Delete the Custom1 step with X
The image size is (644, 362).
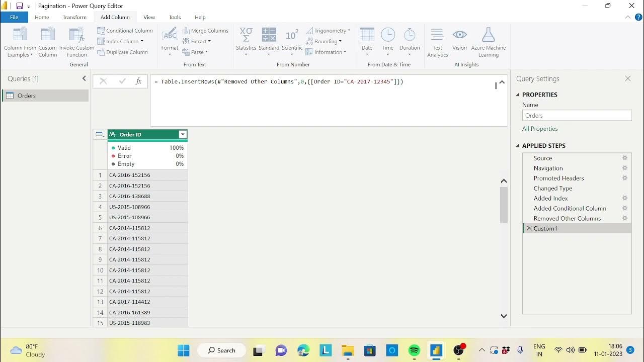[x=529, y=228]
